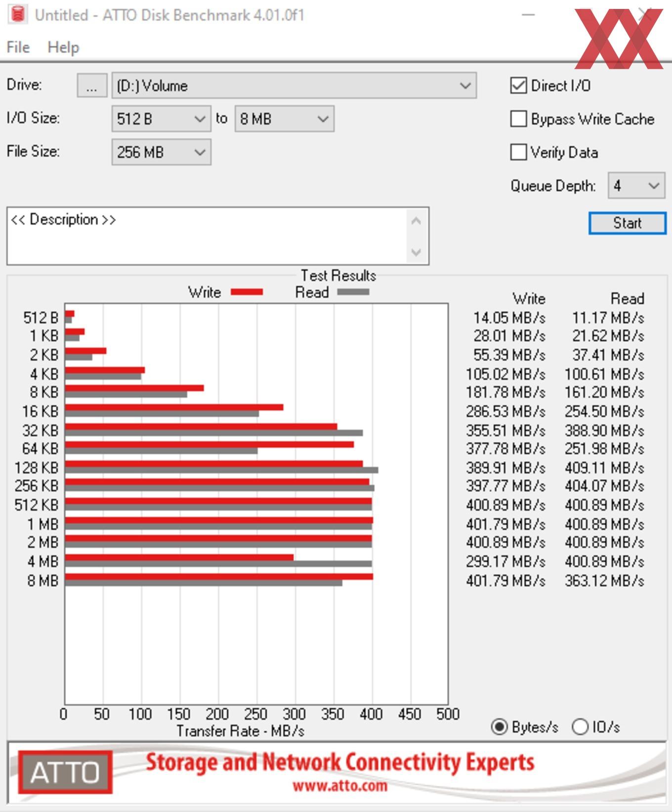Click the 4 KB write result 105.02 MB/s
This screenshot has width=672, height=812.
pyautogui.click(x=505, y=374)
